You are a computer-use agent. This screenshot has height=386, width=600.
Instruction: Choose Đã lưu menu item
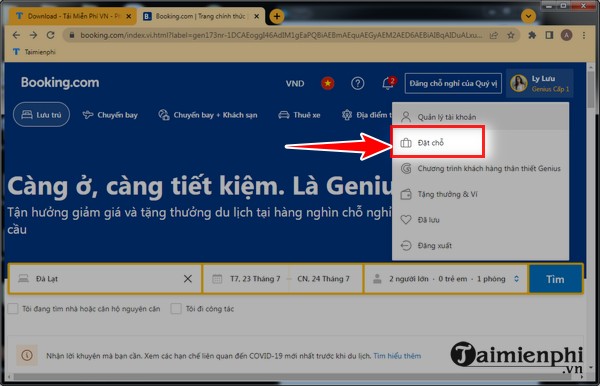(480, 220)
